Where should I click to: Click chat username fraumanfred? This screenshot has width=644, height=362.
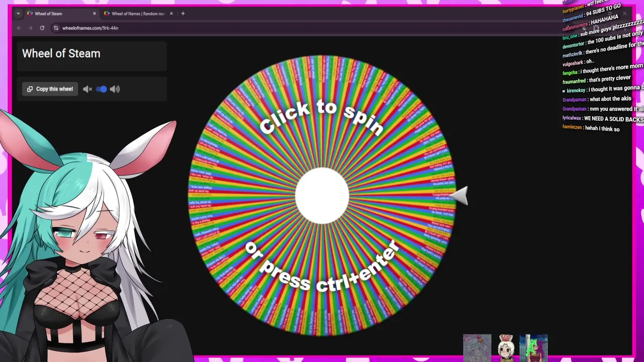point(574,81)
